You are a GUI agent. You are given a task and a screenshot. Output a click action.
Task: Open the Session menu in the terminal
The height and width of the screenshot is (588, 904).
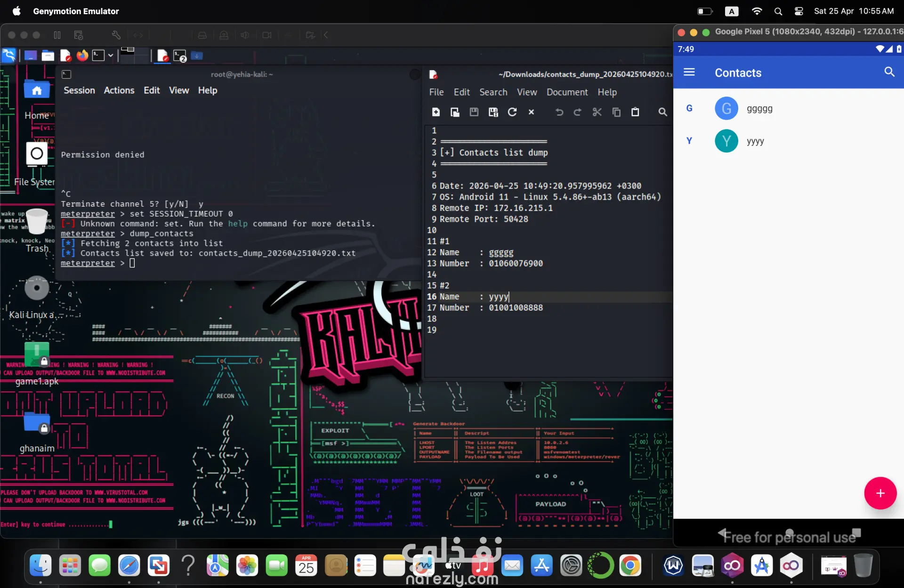point(79,90)
